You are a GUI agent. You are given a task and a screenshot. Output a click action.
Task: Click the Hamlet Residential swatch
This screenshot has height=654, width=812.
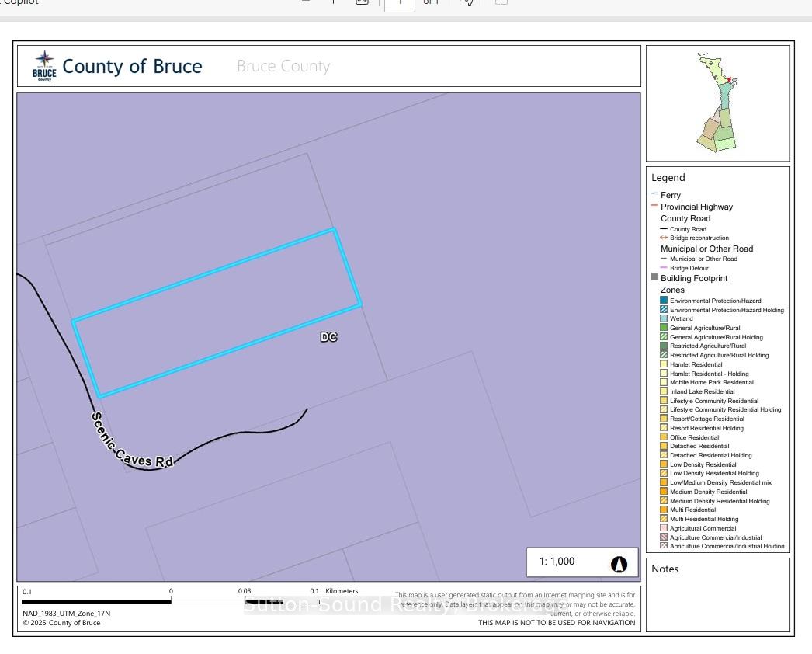coord(664,364)
